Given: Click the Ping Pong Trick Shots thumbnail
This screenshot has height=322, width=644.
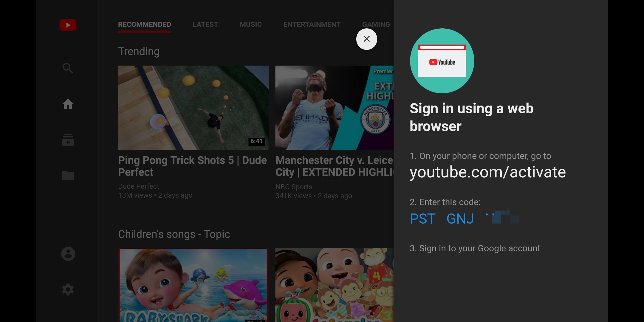Looking at the screenshot, I should point(193,107).
